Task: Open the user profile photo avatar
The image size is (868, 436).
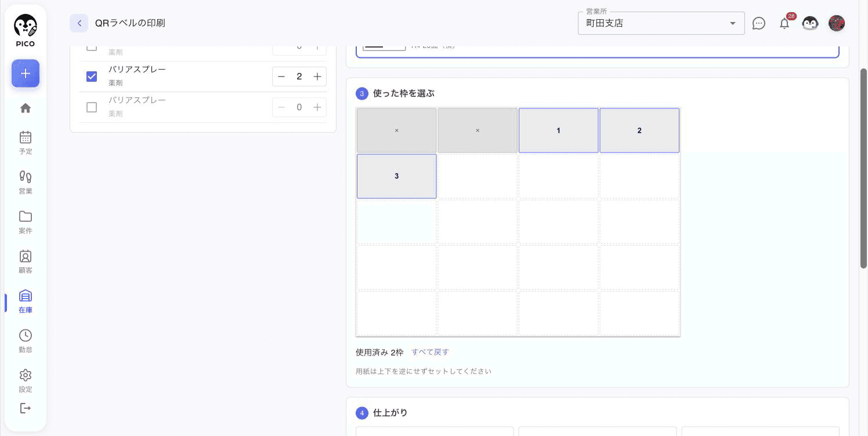Action: [x=837, y=23]
